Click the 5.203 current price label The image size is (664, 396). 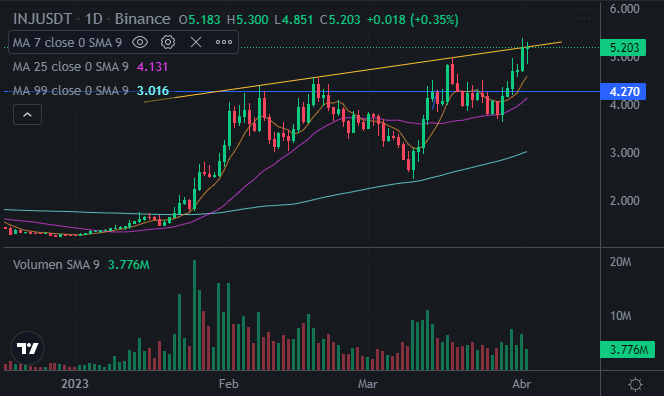tap(623, 47)
